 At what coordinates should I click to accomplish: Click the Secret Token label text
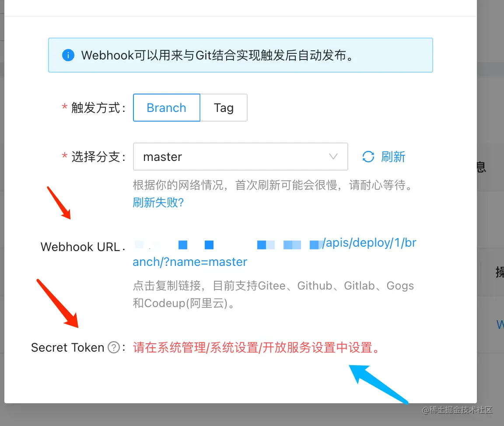point(67,347)
